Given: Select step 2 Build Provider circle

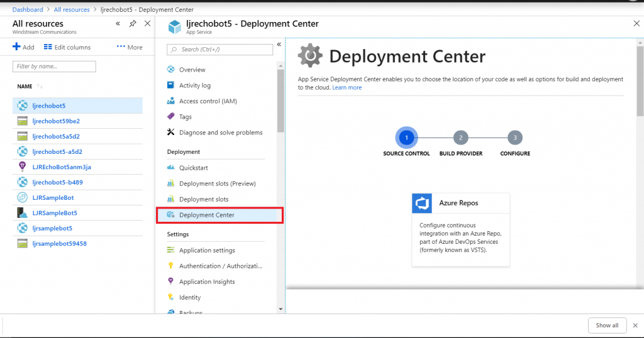Looking at the screenshot, I should 461,138.
